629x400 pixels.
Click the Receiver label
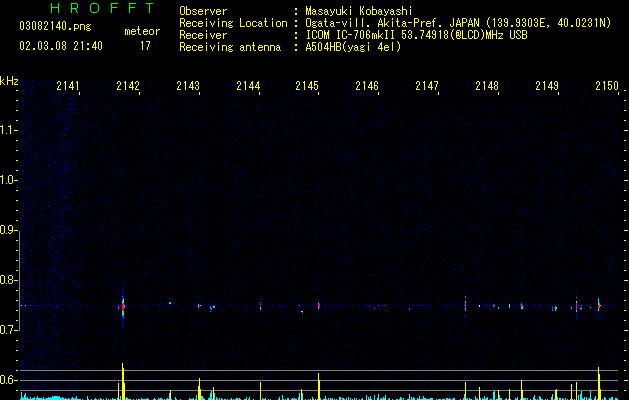203,35
